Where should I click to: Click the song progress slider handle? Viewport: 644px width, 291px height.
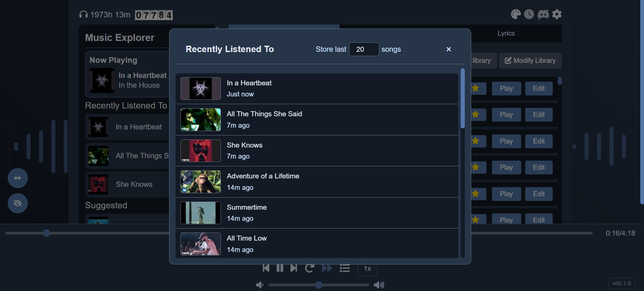(47, 233)
